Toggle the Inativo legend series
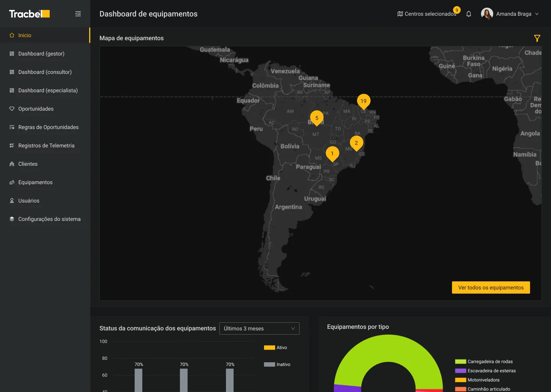 point(277,364)
